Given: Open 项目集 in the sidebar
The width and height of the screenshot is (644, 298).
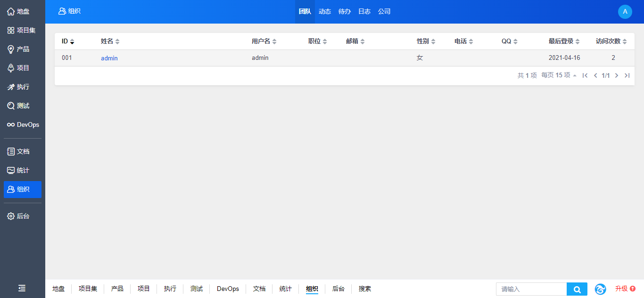Looking at the screenshot, I should coord(23,30).
